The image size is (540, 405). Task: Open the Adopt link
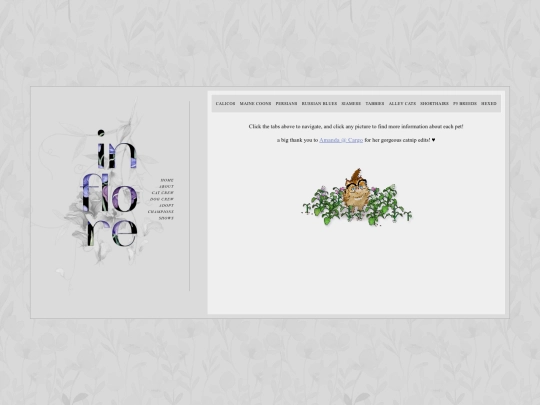coord(166,206)
